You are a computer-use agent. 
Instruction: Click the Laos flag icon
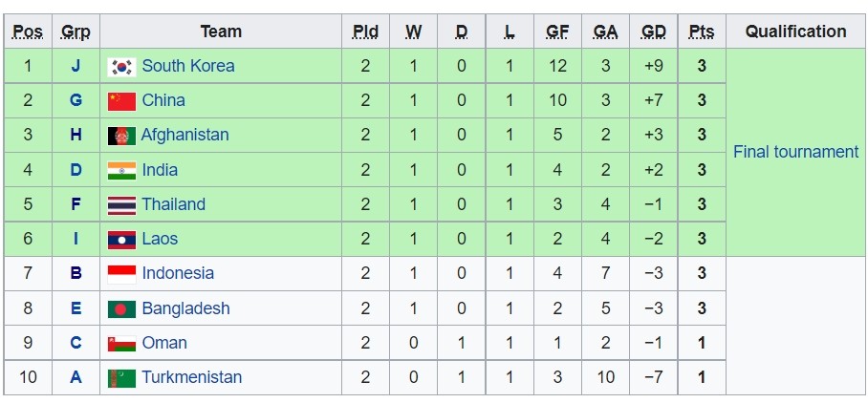click(x=121, y=239)
